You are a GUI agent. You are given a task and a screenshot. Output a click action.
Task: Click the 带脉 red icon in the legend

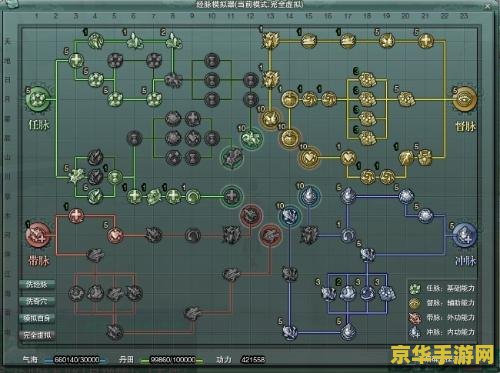pos(415,318)
